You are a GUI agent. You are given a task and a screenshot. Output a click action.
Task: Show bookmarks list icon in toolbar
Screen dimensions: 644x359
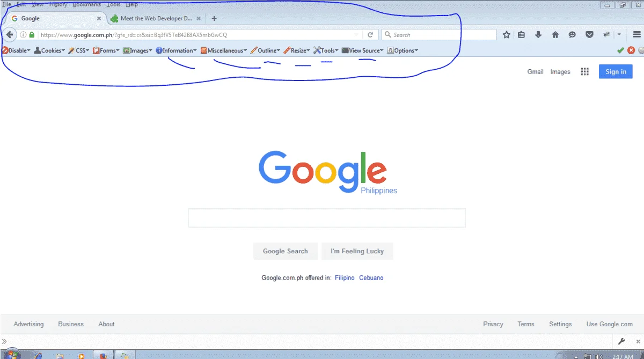(x=521, y=35)
